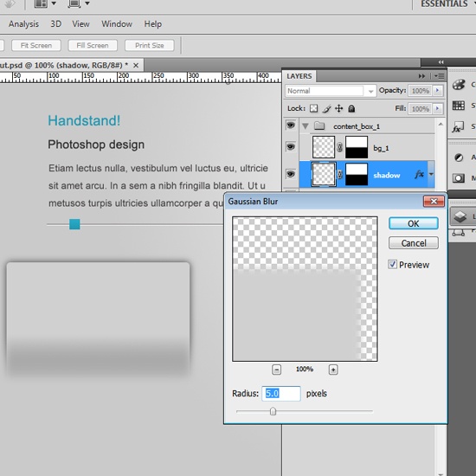
Task: Click the ESSENTIALS workspace button
Action: point(444,4)
